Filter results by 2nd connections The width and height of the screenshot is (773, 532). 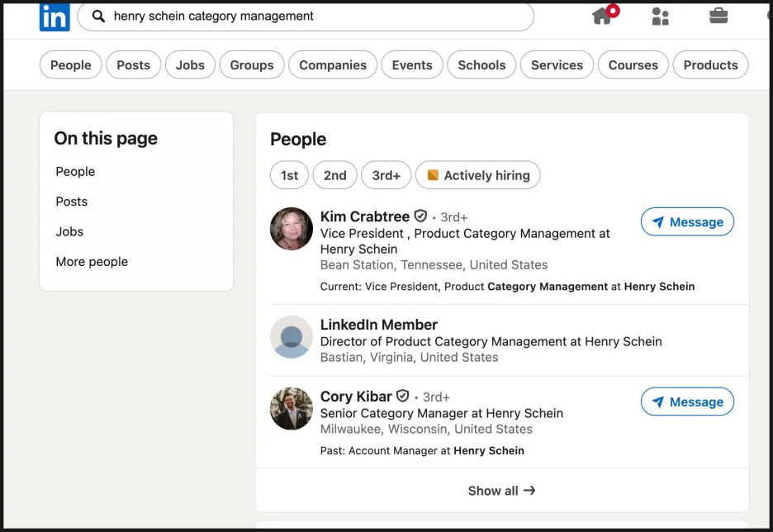point(334,175)
